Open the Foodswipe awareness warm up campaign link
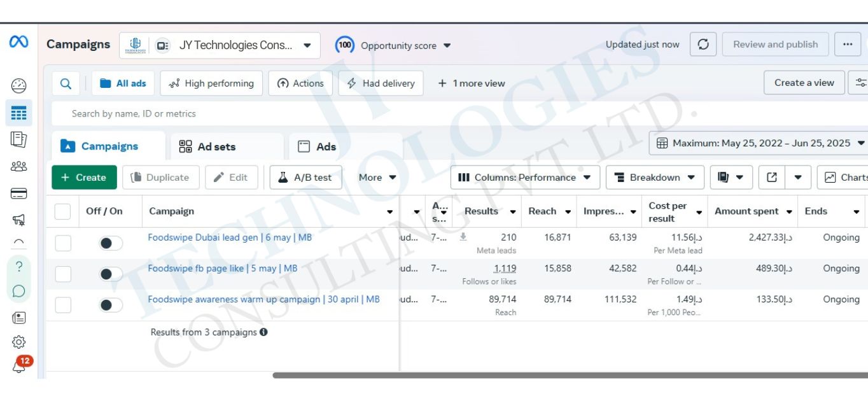The width and height of the screenshot is (868, 401). (x=263, y=300)
